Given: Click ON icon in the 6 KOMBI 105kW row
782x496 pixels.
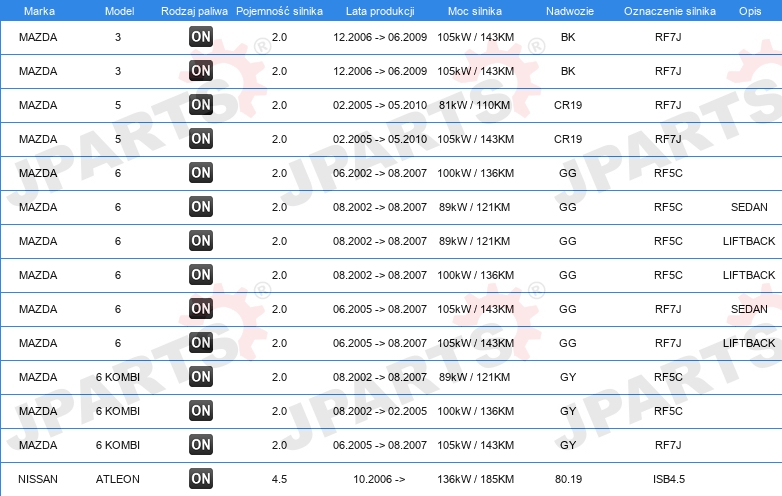Looking at the screenshot, I should tap(201, 445).
